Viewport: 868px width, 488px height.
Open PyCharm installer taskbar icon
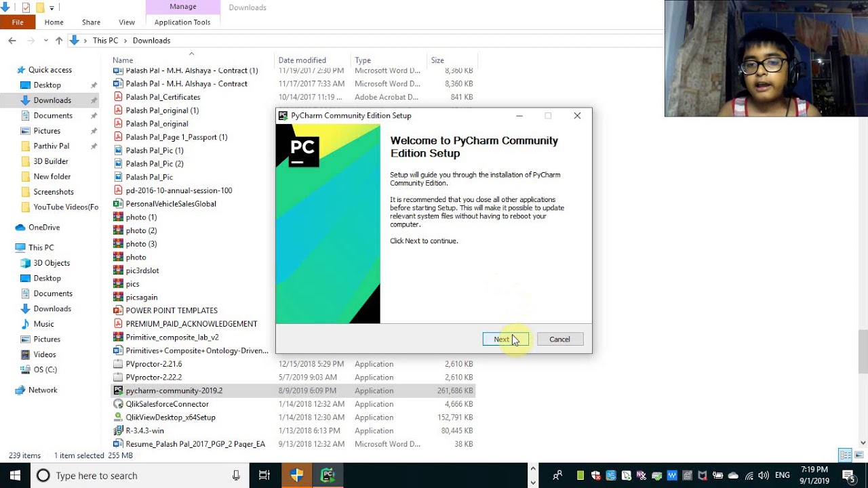coord(328,476)
